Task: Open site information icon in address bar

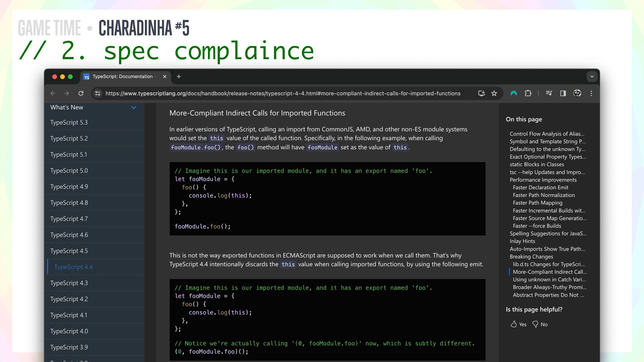Action: point(98,94)
